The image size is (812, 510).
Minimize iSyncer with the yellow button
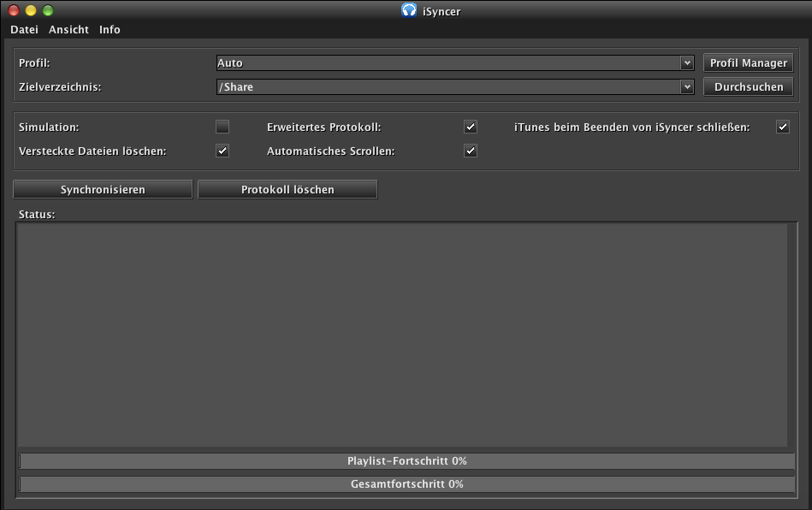pyautogui.click(x=31, y=10)
